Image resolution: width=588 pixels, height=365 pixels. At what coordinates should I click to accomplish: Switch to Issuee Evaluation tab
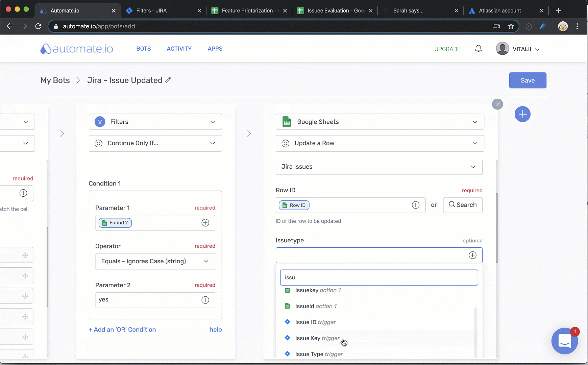click(335, 11)
